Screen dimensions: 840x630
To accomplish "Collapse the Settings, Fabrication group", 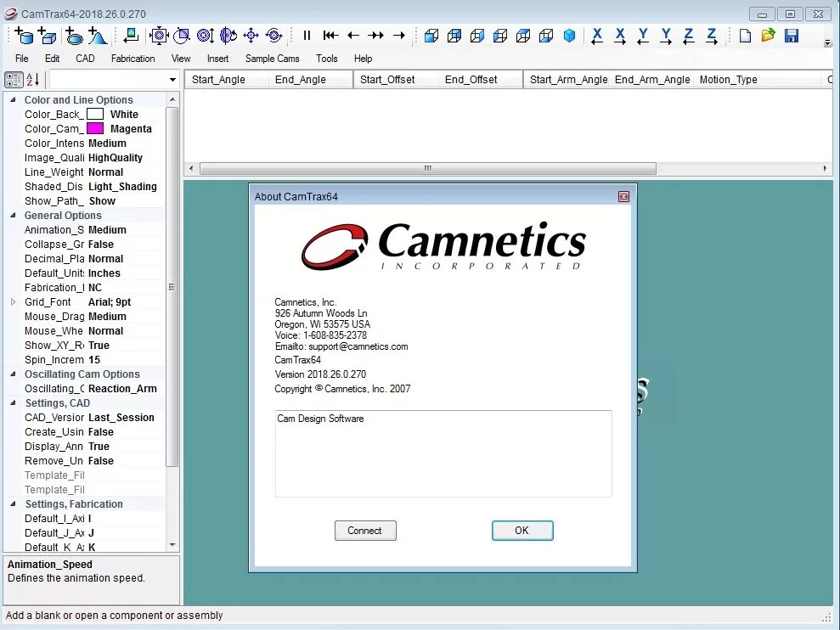I will pyautogui.click(x=13, y=504).
